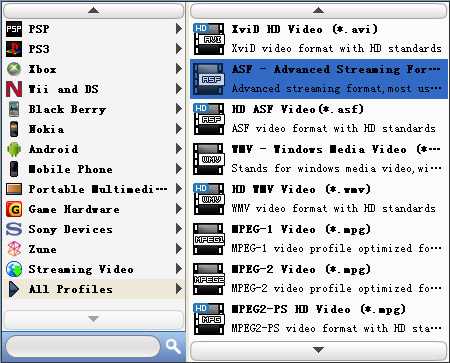Choose the green Android robot icon

tap(14, 149)
